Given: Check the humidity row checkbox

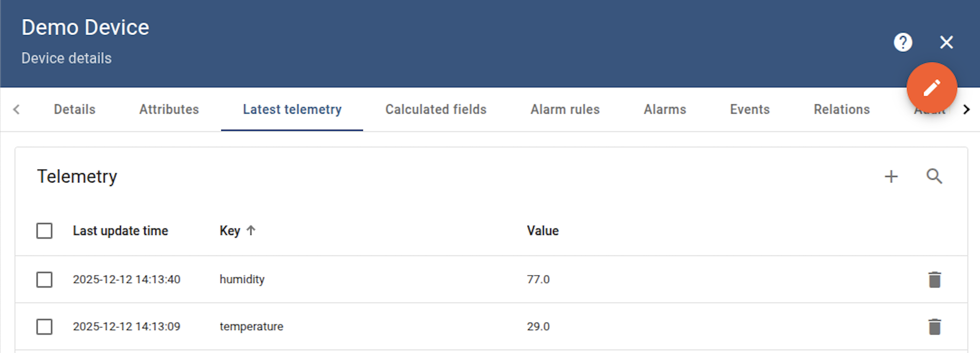Looking at the screenshot, I should (44, 280).
